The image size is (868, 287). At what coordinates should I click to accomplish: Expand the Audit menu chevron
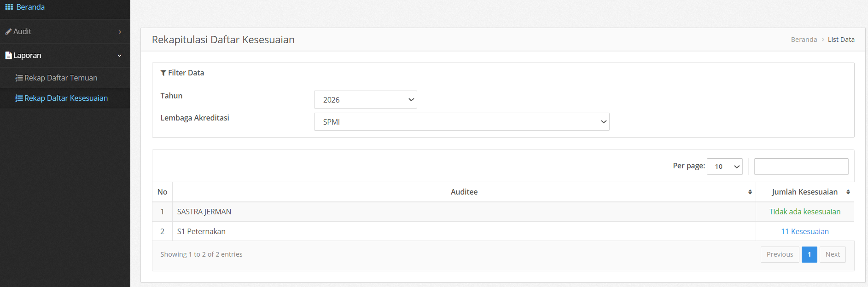(x=120, y=32)
